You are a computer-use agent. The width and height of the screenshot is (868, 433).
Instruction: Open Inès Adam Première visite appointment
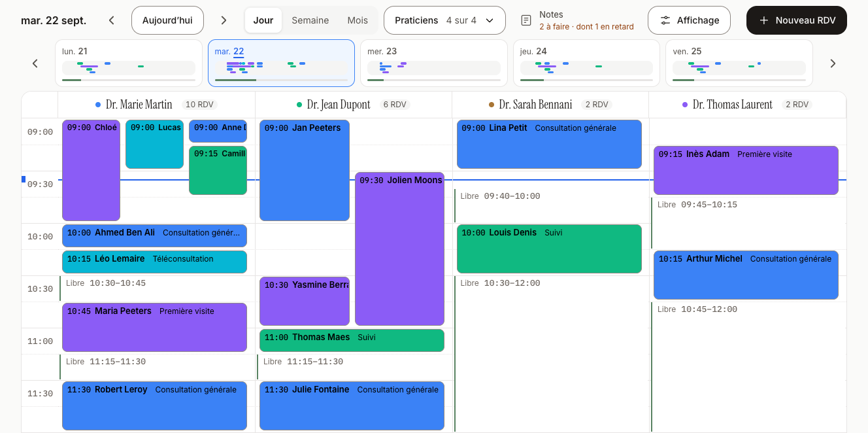(x=746, y=170)
